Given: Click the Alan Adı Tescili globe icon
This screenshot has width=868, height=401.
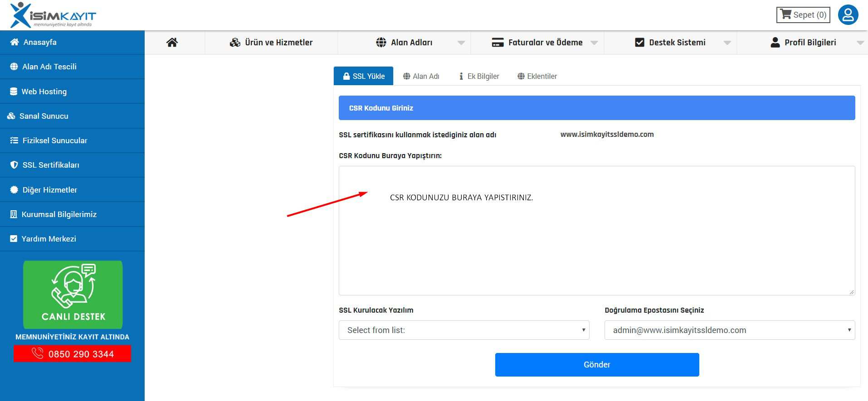Looking at the screenshot, I should (14, 67).
